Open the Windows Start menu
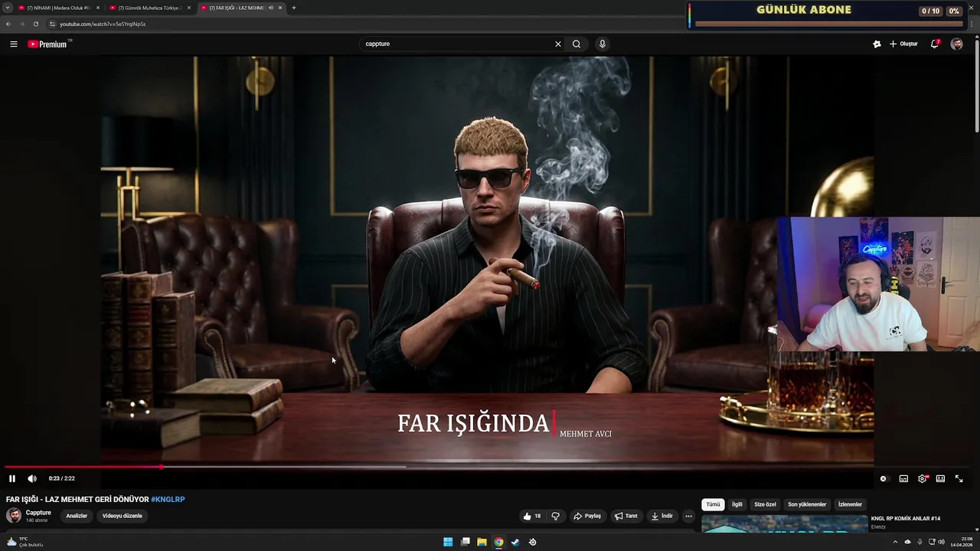Viewport: 980px width, 551px height. coord(448,542)
